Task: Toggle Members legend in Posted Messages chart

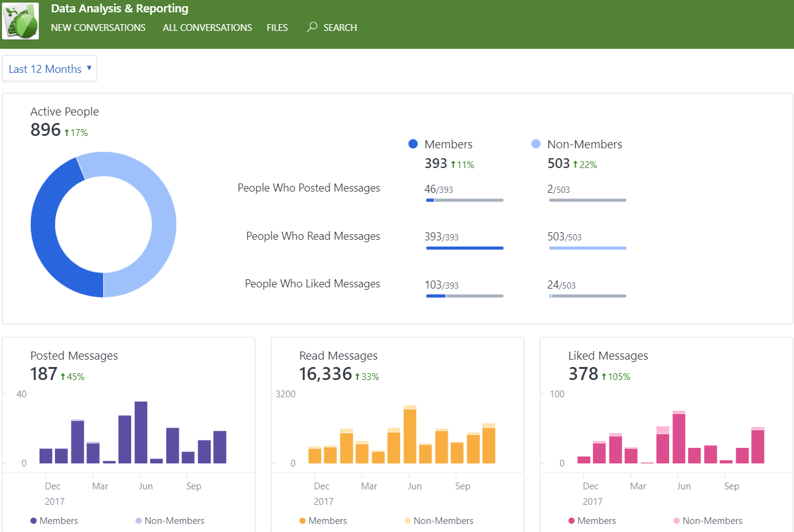Action: [54, 521]
